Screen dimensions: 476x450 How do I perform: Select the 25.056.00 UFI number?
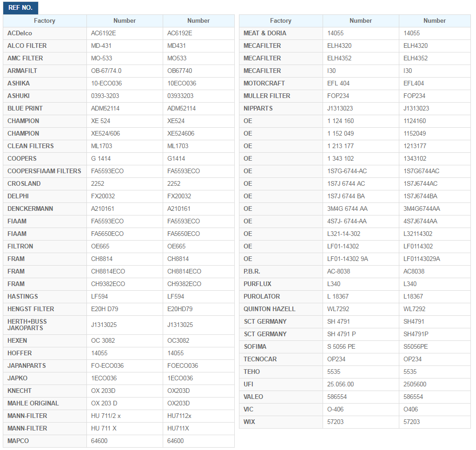(341, 384)
